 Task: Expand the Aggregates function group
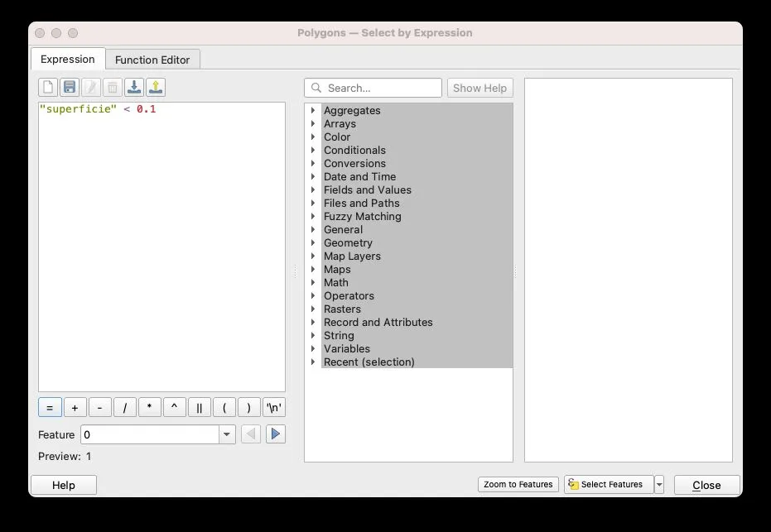click(314, 111)
